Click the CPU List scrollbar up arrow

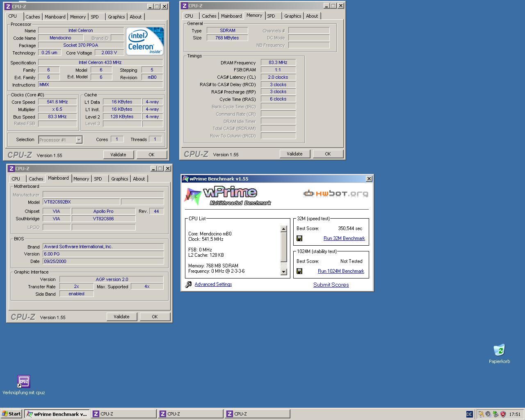pos(284,229)
